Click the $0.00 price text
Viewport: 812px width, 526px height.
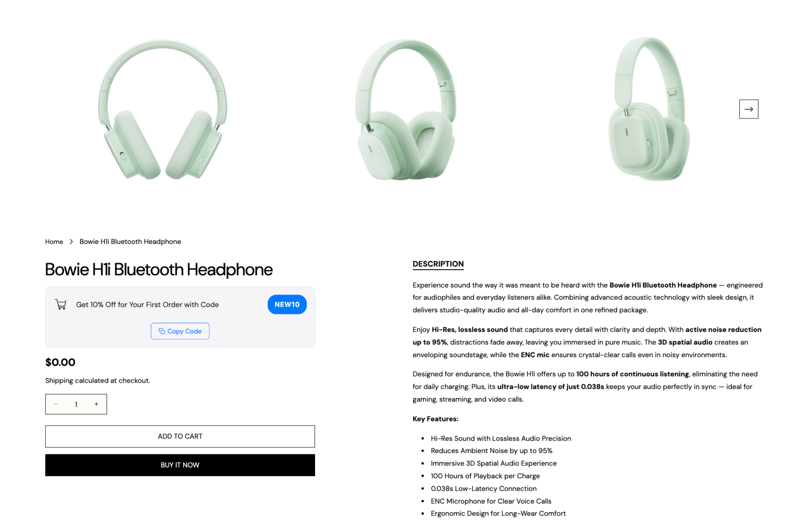point(60,362)
